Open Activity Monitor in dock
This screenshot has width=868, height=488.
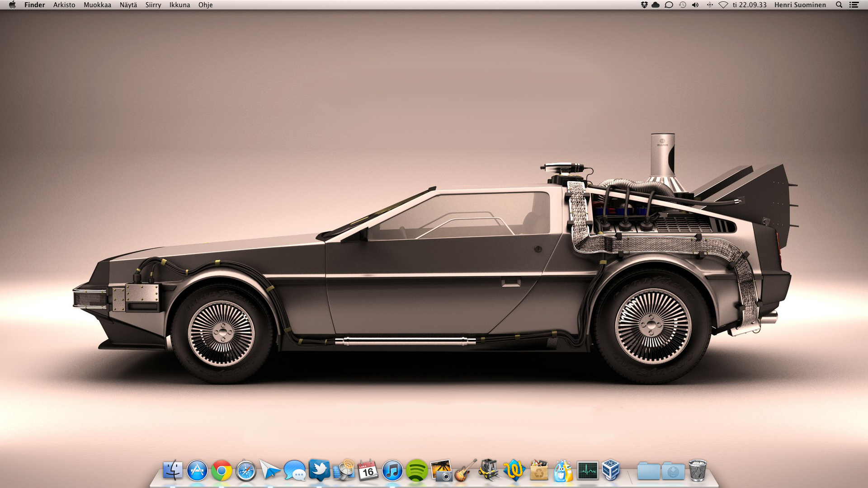[588, 471]
